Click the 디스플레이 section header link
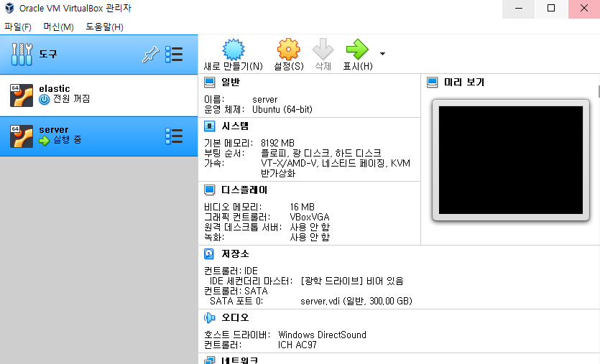The width and height of the screenshot is (600, 364). pos(244,190)
